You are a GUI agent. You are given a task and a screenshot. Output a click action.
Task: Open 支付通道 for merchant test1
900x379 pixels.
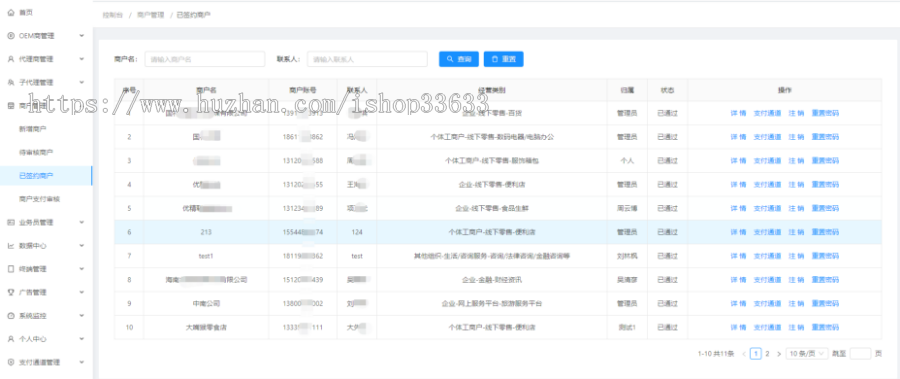[x=767, y=256]
